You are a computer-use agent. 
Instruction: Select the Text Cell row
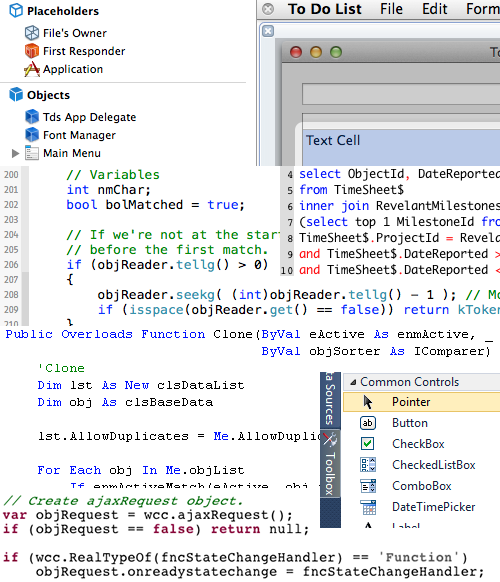401,147
